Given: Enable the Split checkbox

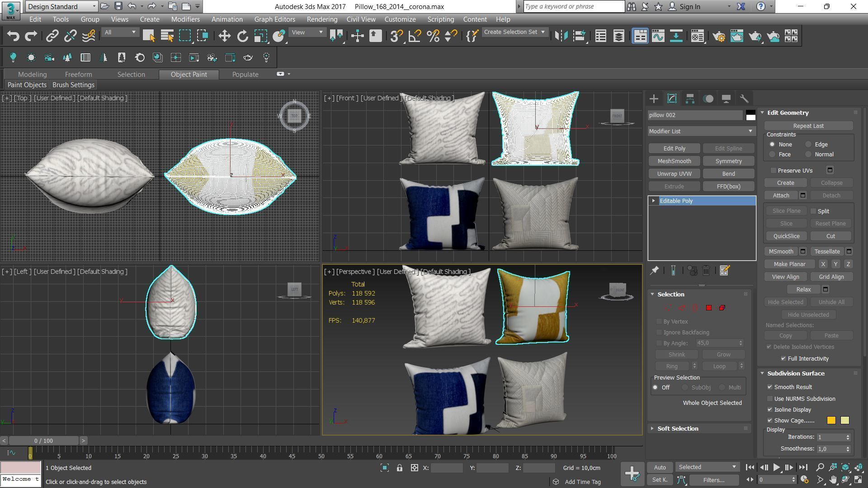Looking at the screenshot, I should coord(813,211).
